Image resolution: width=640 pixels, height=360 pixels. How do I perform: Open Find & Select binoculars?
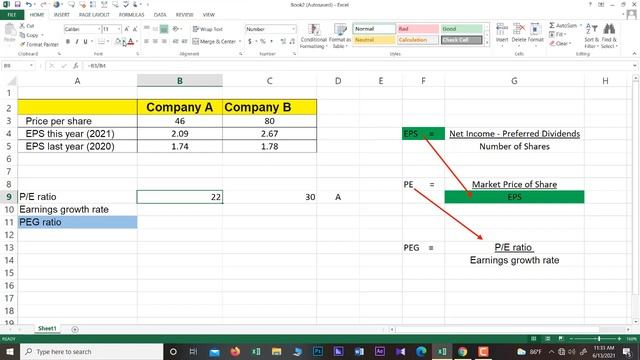[609, 36]
